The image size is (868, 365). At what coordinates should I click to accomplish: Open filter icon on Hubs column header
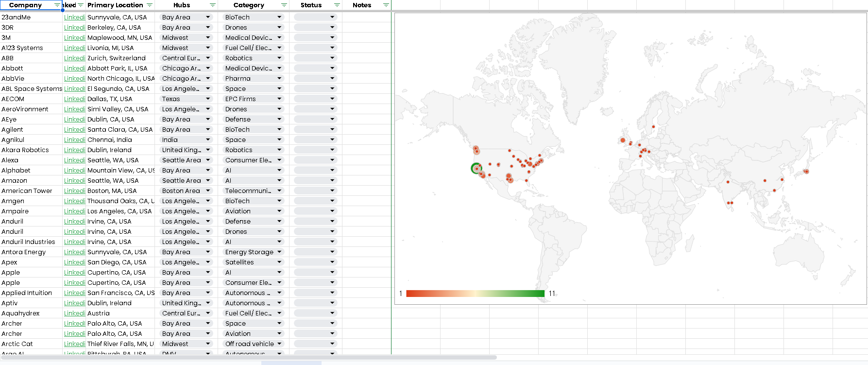[213, 5]
